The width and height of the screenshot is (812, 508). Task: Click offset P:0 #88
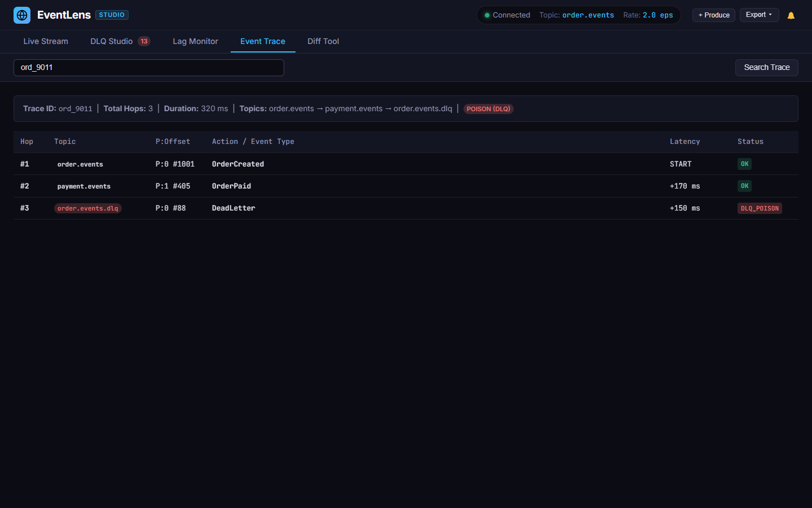pyautogui.click(x=170, y=208)
